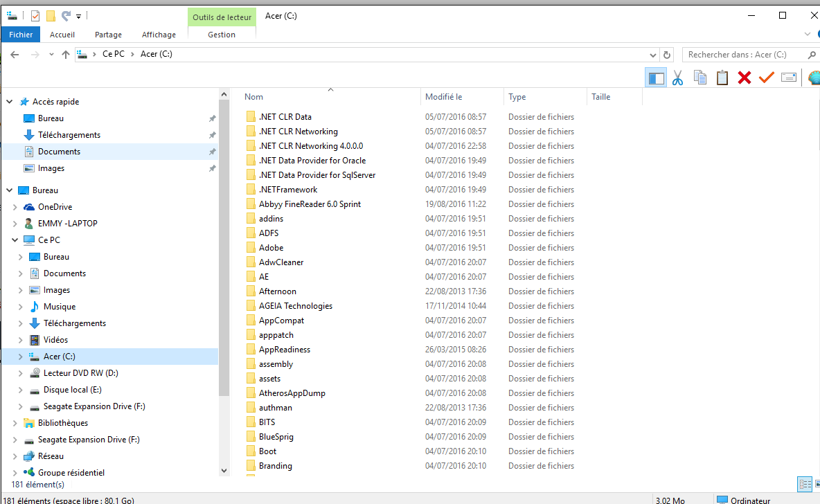Collapse the Ce PC tree node
The height and width of the screenshot is (504, 820).
click(x=15, y=240)
